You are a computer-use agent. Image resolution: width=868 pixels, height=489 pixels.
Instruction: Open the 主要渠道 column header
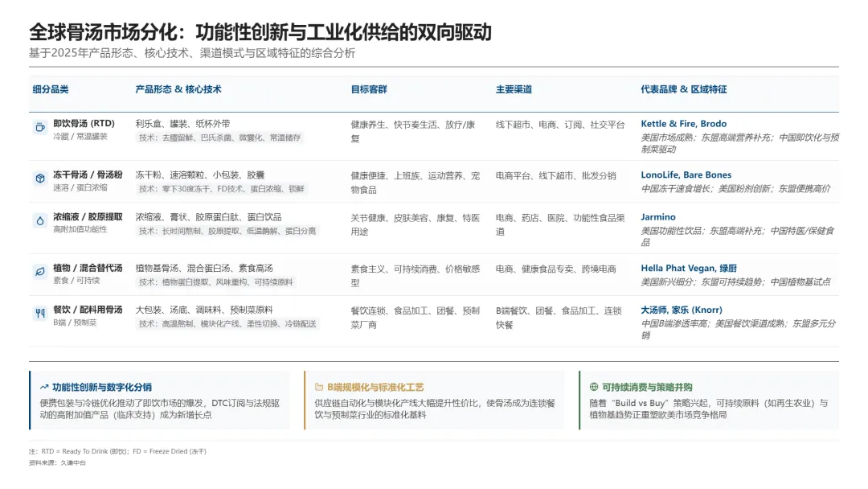[x=513, y=90]
